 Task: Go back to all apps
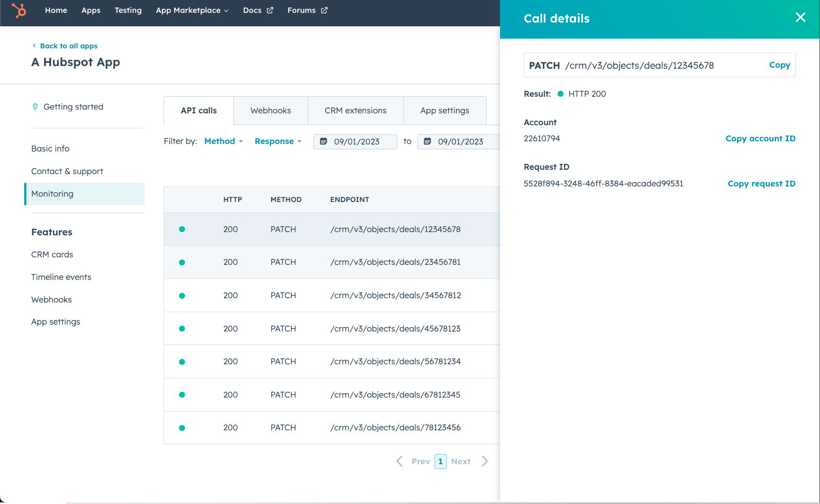(x=68, y=46)
